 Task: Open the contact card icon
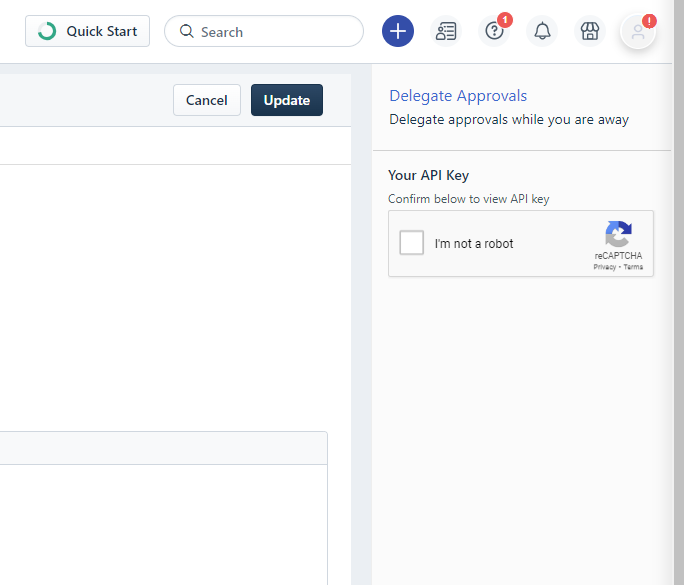(446, 31)
